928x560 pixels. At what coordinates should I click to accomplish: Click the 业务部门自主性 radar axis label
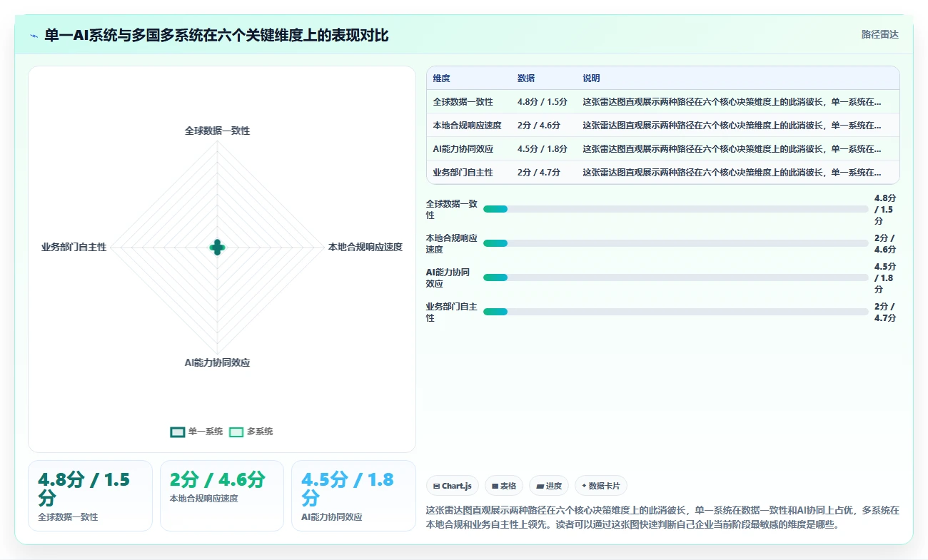tap(74, 247)
